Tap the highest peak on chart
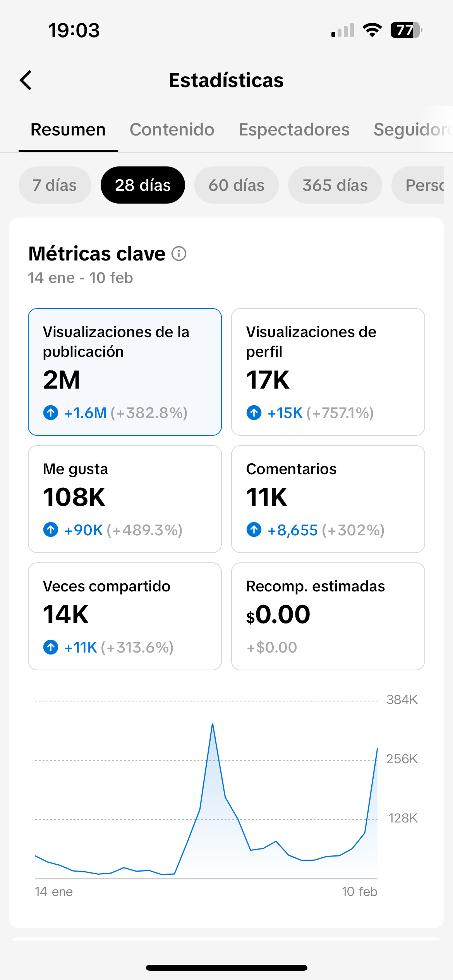The image size is (453, 980). pyautogui.click(x=213, y=724)
